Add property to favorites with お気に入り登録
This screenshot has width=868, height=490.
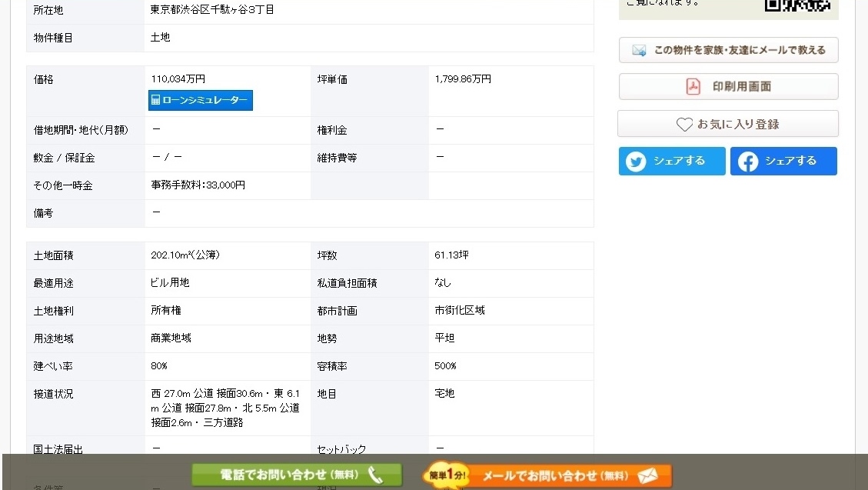728,124
